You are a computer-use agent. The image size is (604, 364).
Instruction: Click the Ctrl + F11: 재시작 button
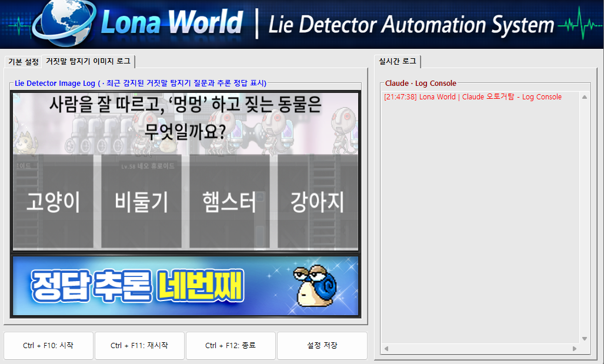(x=139, y=346)
